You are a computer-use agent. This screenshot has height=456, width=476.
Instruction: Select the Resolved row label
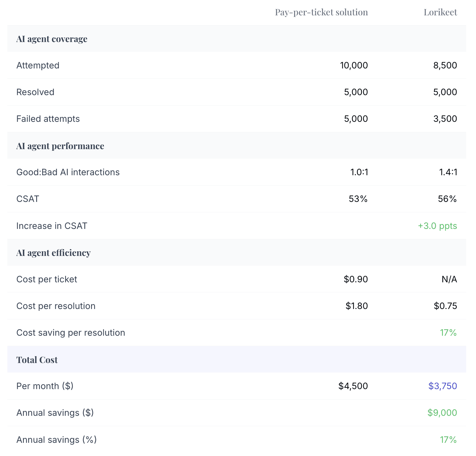pos(35,92)
